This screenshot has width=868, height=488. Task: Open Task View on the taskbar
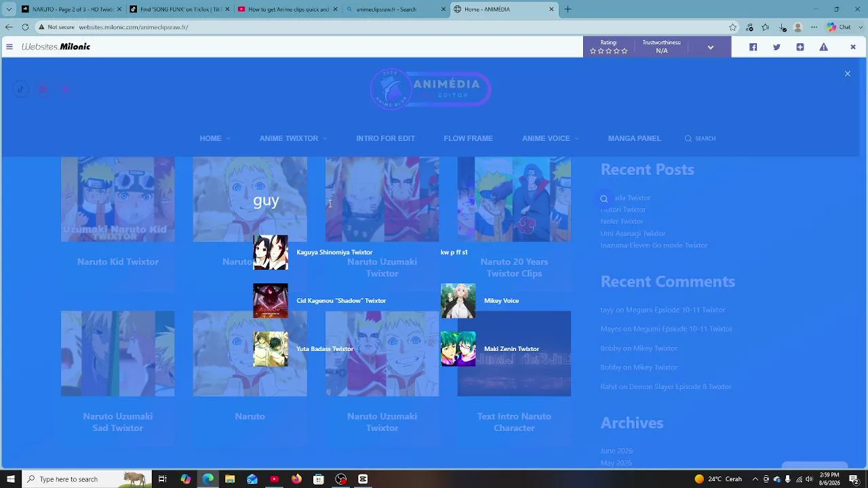coord(163,479)
